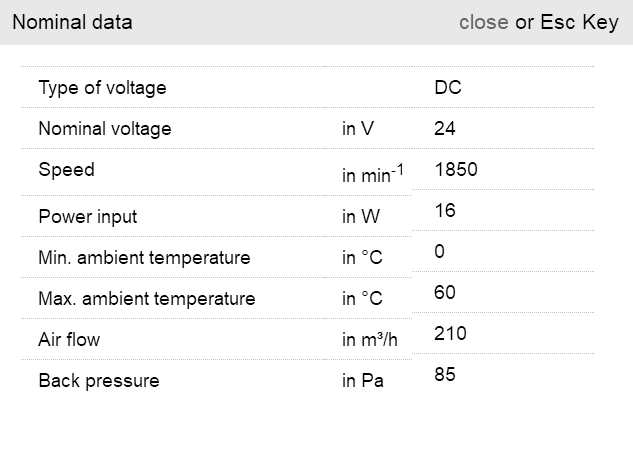Click the Back pressure label
Viewport: 633px width, 451px height.
pos(98,381)
